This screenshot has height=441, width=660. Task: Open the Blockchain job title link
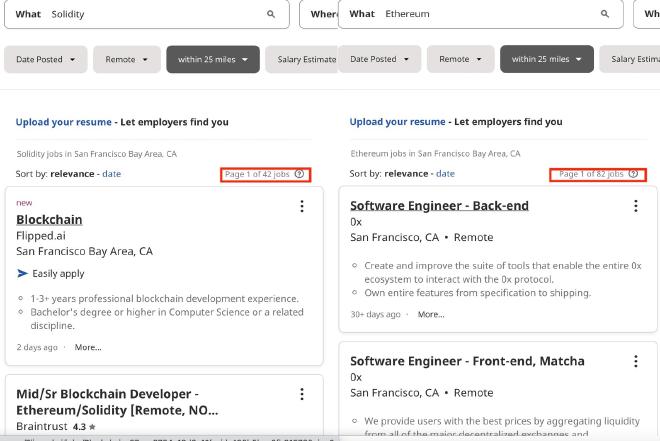point(49,220)
